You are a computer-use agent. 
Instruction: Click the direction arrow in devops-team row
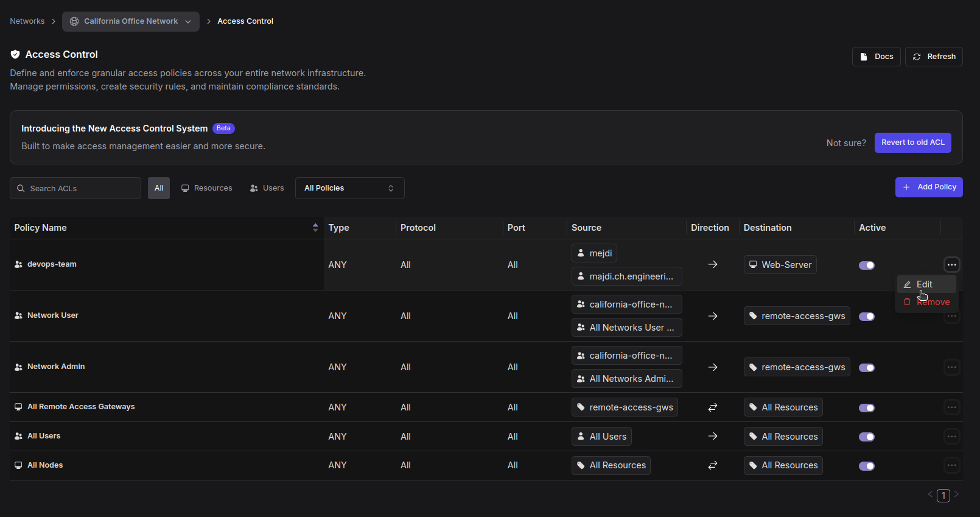(713, 265)
